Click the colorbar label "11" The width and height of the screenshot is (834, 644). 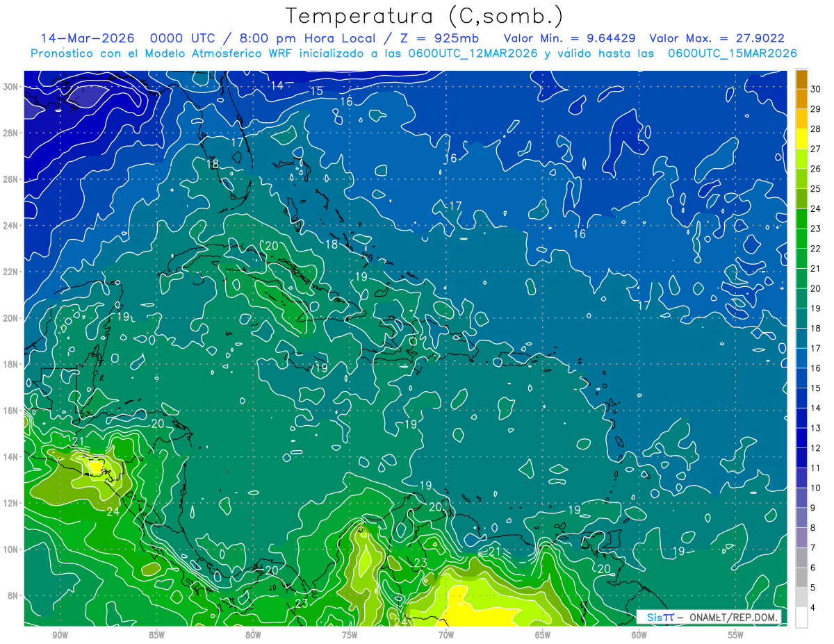click(816, 468)
